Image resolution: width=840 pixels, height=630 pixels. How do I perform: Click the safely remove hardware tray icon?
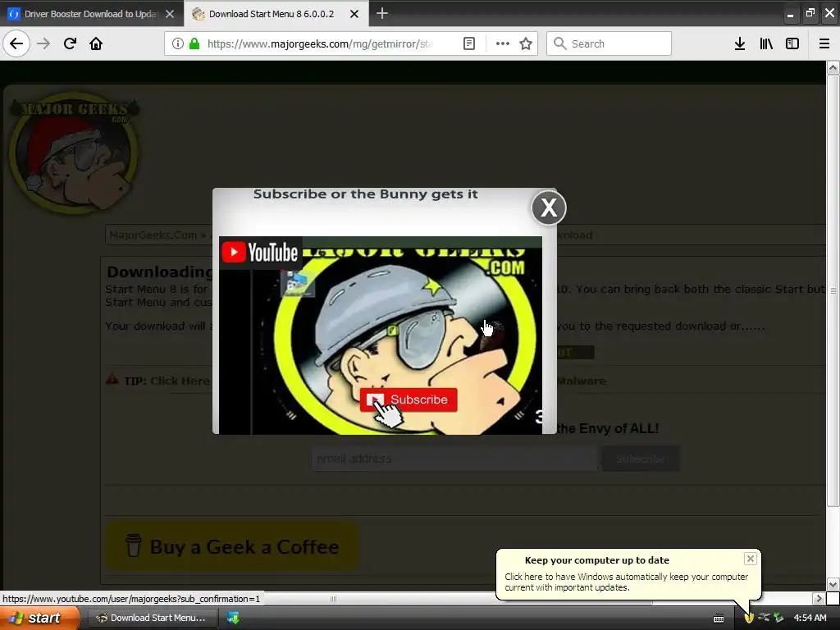(778, 618)
